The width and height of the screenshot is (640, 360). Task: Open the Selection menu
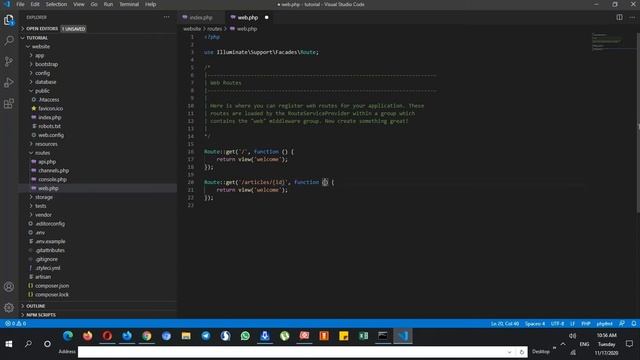pos(56,4)
